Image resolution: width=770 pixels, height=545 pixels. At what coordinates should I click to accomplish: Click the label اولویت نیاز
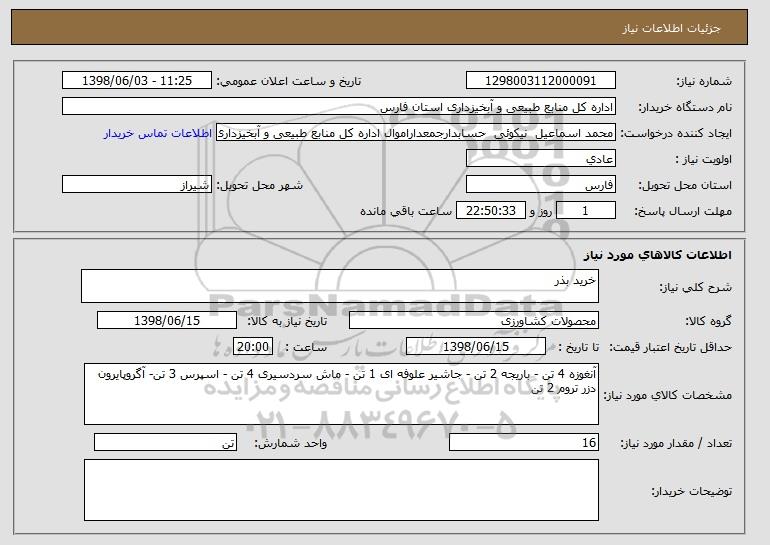click(704, 159)
